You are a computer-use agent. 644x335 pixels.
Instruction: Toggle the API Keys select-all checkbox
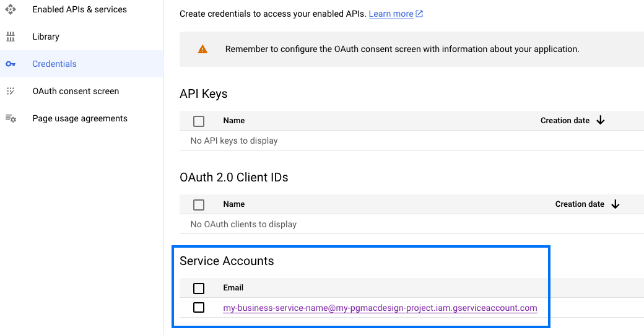[x=199, y=121]
